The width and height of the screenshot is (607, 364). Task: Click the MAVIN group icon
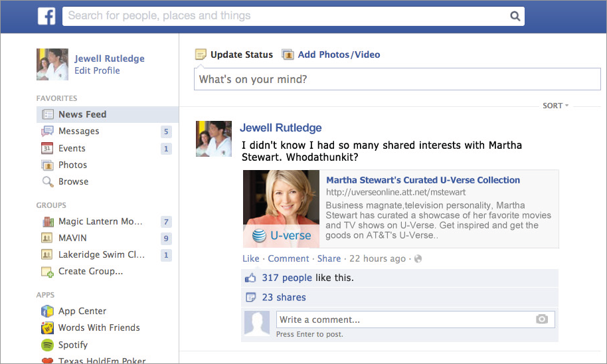click(47, 238)
